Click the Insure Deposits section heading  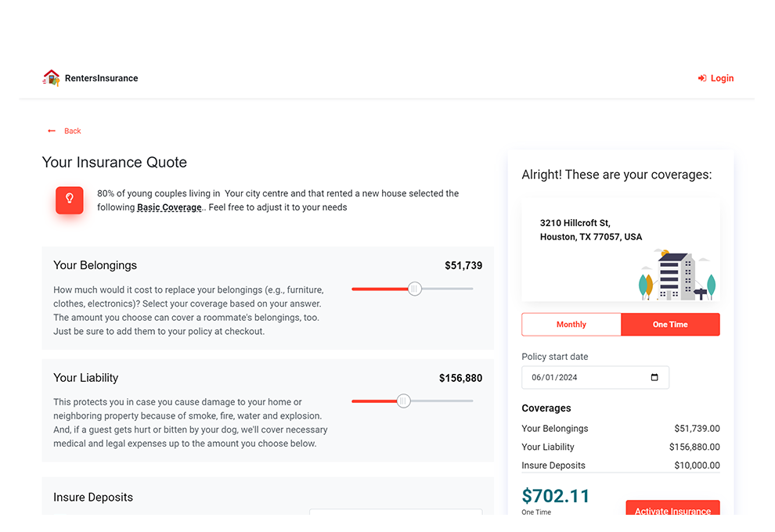click(93, 498)
